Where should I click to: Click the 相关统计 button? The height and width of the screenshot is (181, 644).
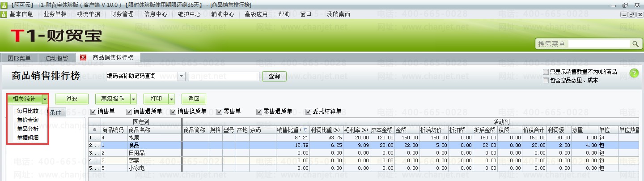tap(25, 99)
